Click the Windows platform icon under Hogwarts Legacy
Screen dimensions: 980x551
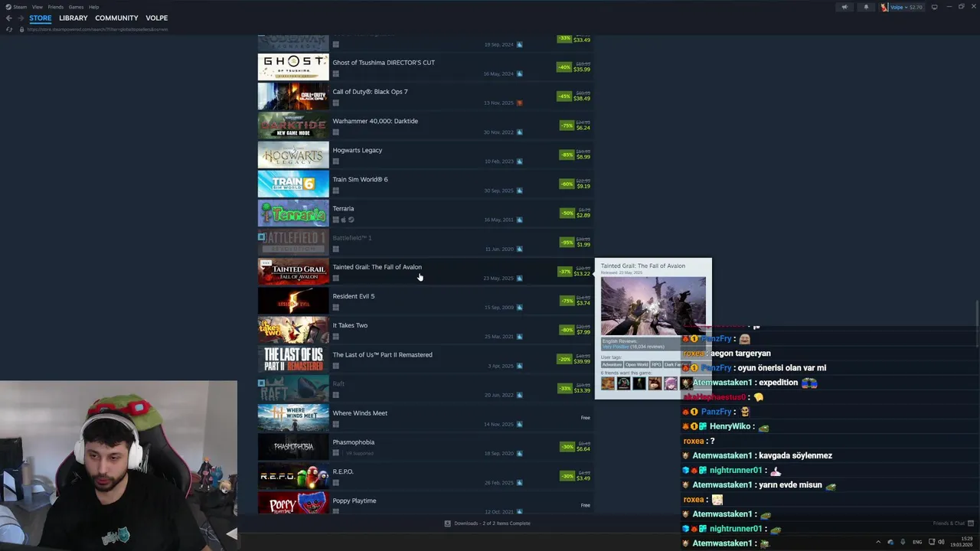click(x=335, y=161)
